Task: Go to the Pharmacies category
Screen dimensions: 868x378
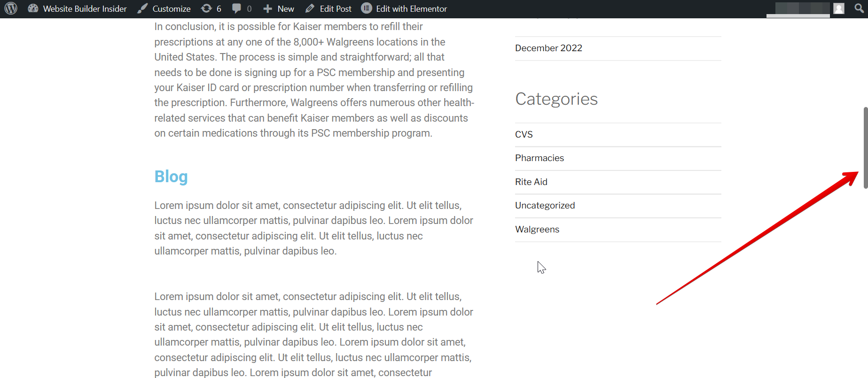Action: (540, 158)
